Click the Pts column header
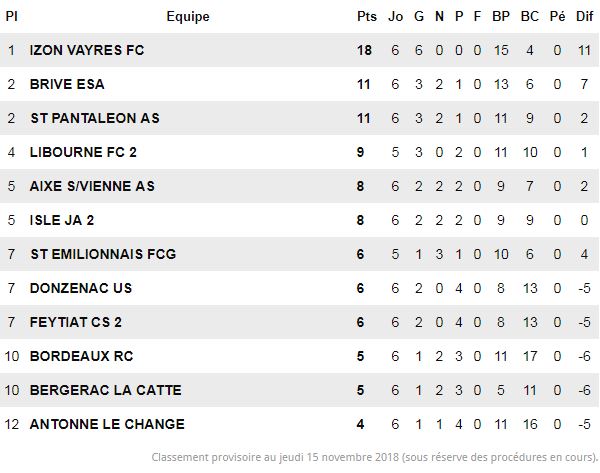The width and height of the screenshot is (600, 473). pos(367,16)
